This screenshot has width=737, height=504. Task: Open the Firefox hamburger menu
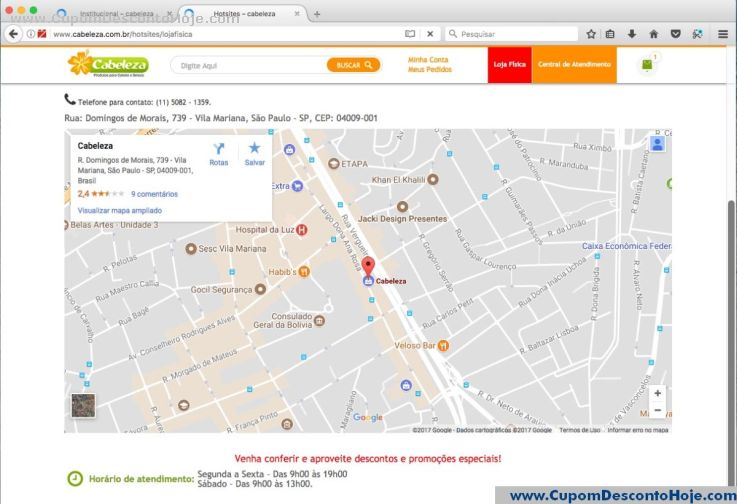723,34
